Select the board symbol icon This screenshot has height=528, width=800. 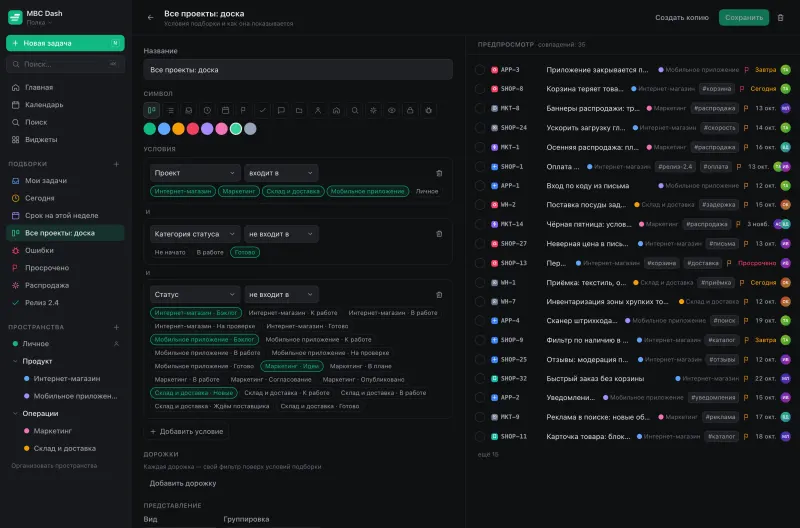(x=152, y=110)
